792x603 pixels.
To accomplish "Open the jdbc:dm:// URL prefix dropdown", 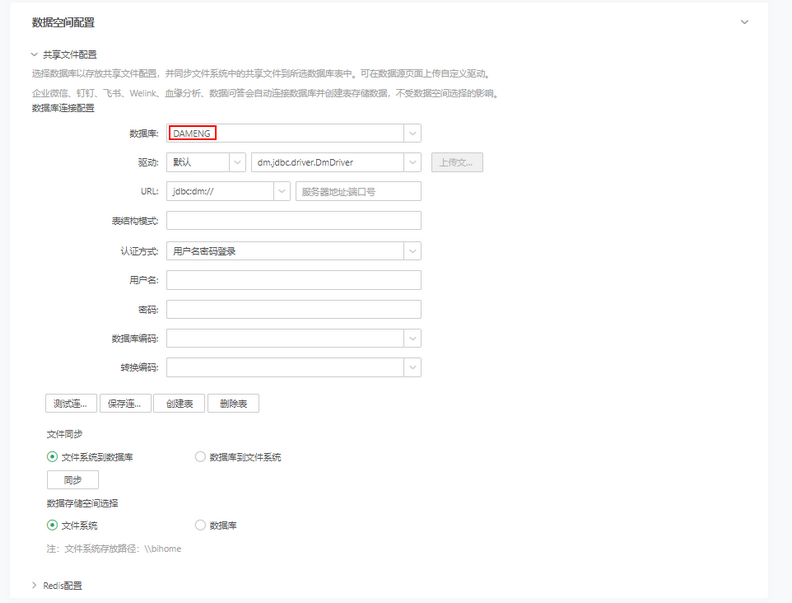I will 281,191.
